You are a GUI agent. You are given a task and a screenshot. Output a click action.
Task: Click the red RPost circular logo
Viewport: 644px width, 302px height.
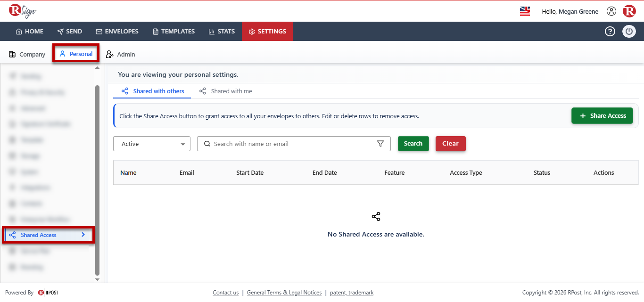(x=629, y=11)
